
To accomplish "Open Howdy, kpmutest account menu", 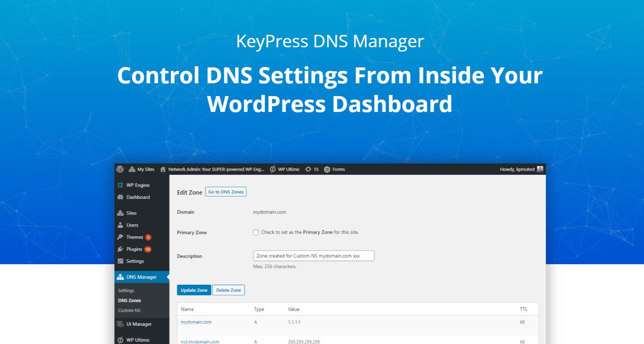I will click(x=521, y=169).
